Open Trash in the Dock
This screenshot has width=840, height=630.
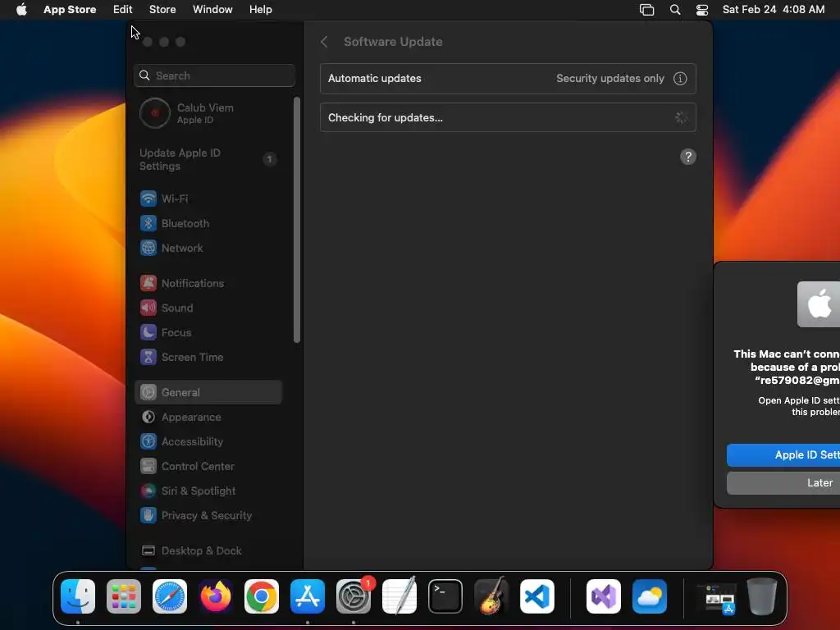click(762, 597)
